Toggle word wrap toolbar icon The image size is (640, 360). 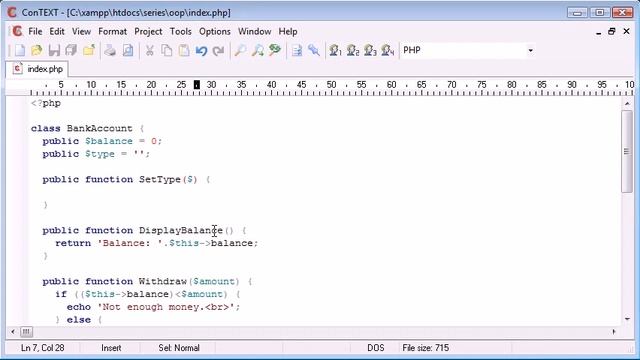coord(297,51)
